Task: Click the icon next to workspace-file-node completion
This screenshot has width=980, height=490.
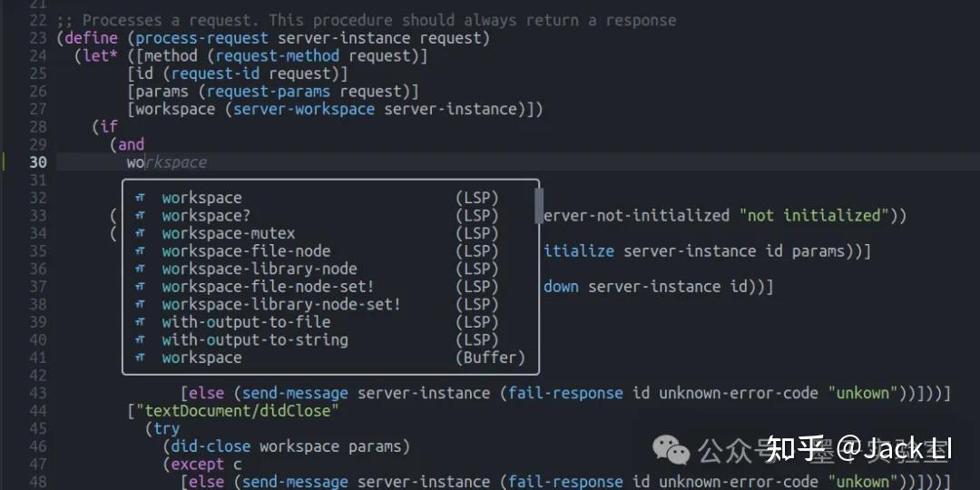Action: click(x=141, y=251)
